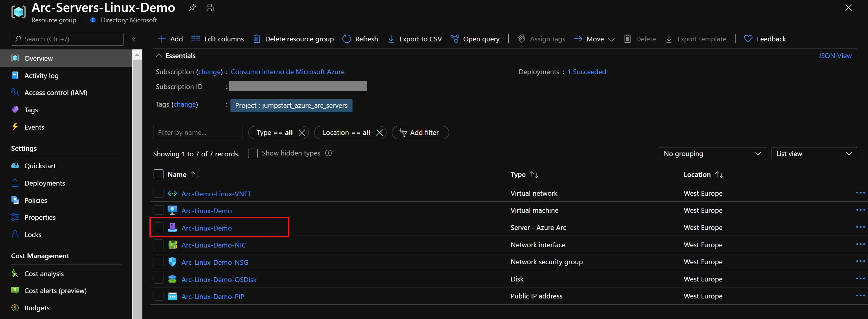Open JSON View link
This screenshot has height=319, width=868.
pyautogui.click(x=835, y=56)
